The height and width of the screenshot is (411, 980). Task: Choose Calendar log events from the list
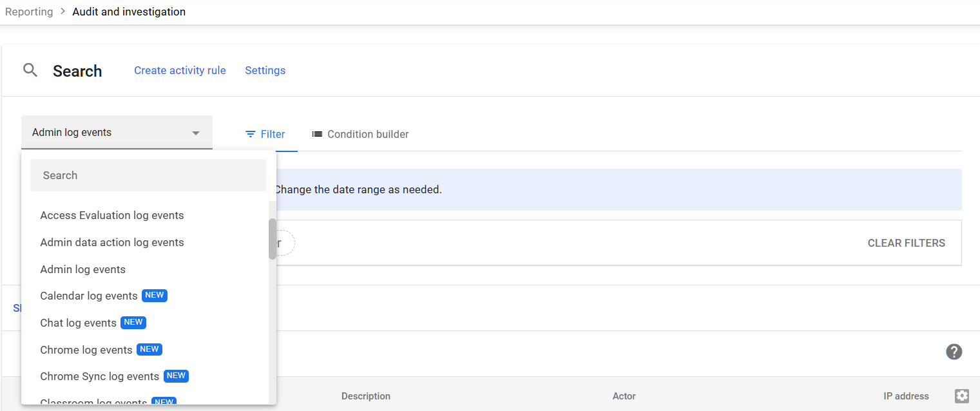(x=88, y=296)
